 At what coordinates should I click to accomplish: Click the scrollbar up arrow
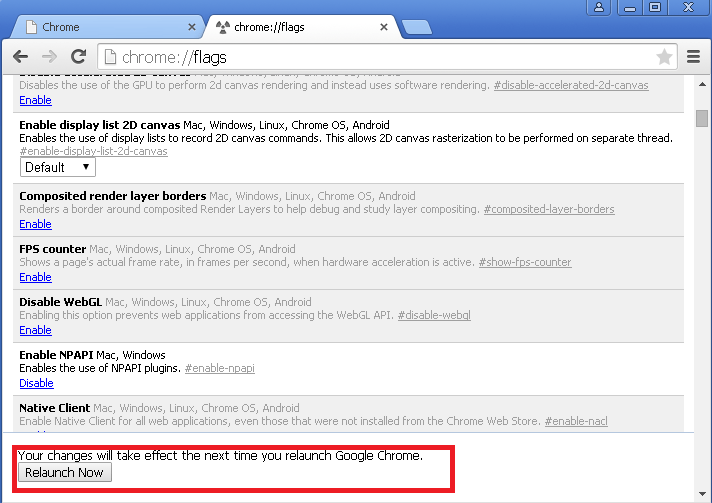pyautogui.click(x=702, y=84)
